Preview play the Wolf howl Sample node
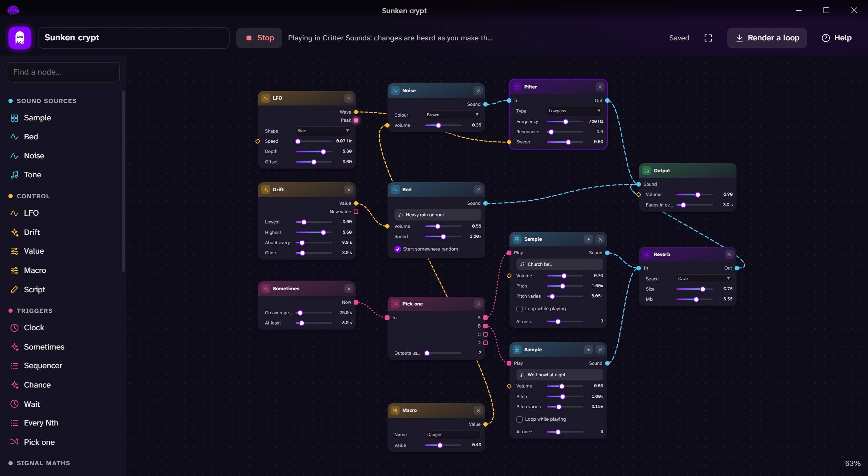Image resolution: width=868 pixels, height=476 pixels. pyautogui.click(x=588, y=350)
